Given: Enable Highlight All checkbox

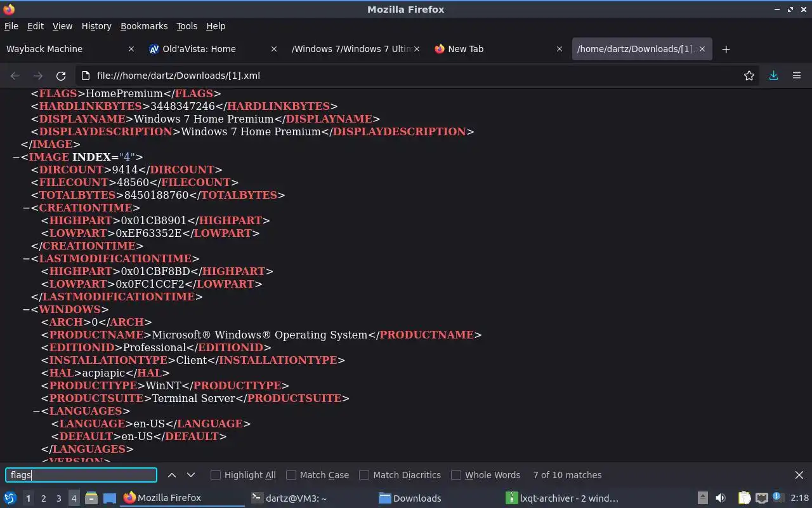Looking at the screenshot, I should (x=216, y=475).
